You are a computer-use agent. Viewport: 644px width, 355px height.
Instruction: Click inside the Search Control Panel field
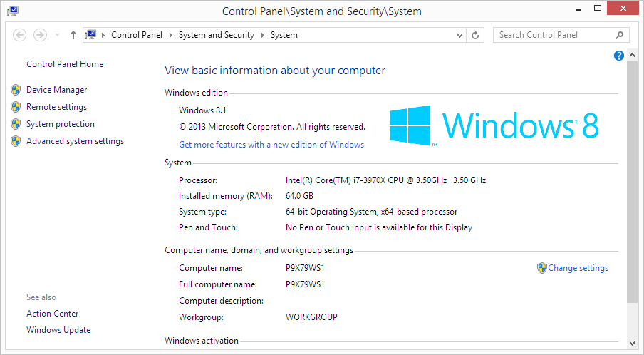pyautogui.click(x=552, y=35)
